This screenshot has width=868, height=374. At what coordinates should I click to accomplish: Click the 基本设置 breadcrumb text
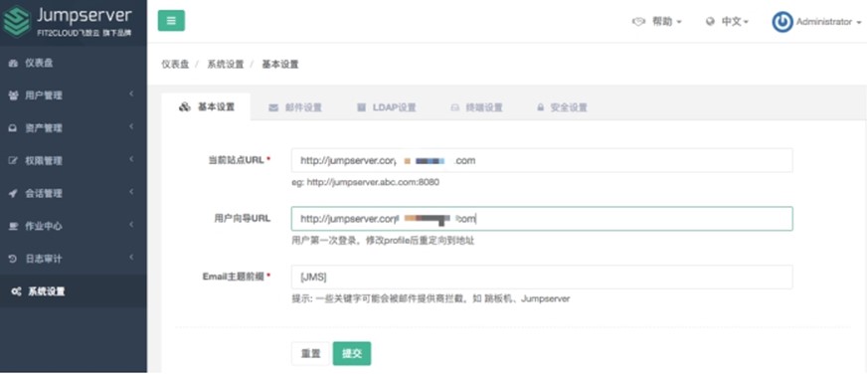point(280,65)
